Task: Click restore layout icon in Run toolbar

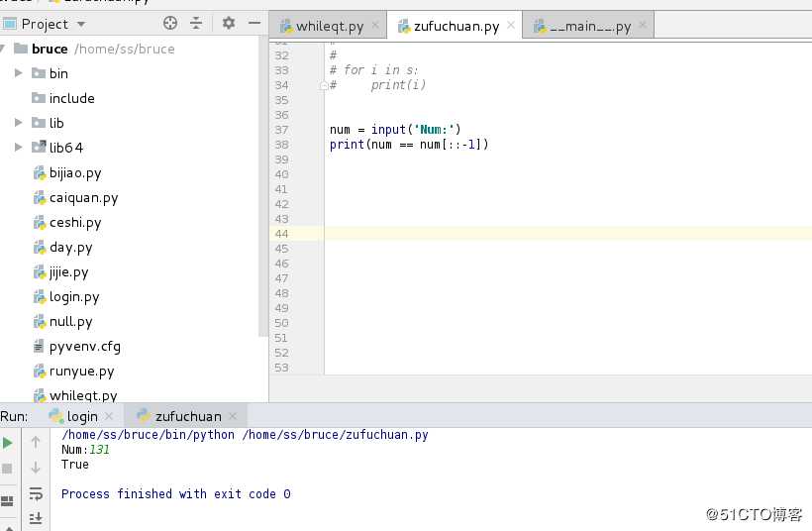Action: (7, 500)
